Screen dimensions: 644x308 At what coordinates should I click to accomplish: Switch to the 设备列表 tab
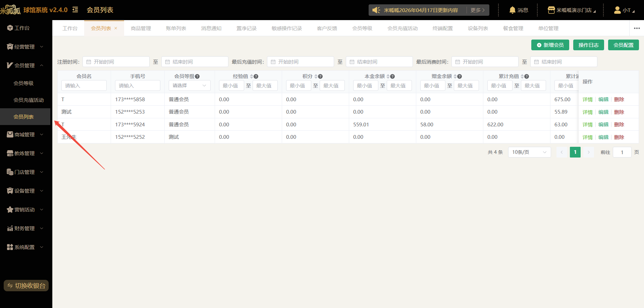(x=478, y=28)
